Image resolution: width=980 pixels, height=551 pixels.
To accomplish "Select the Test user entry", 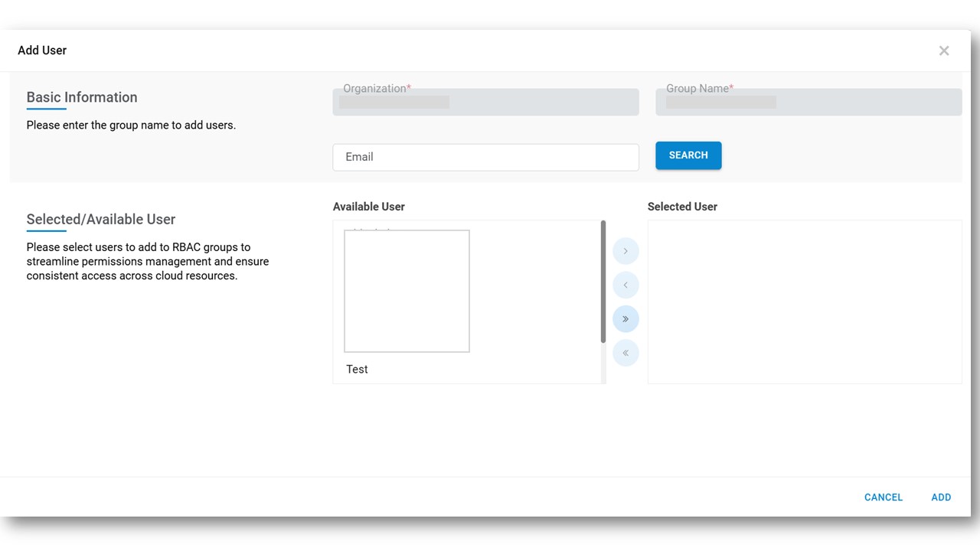I will pyautogui.click(x=358, y=369).
